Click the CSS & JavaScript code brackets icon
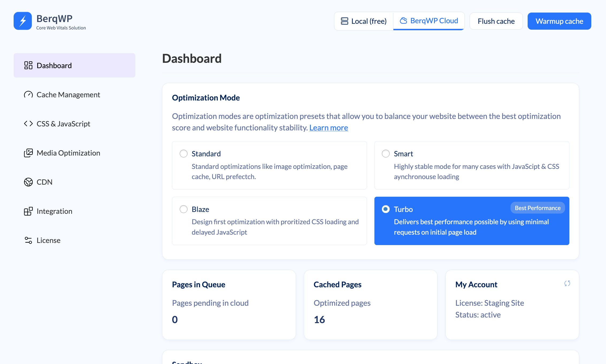Viewport: 606px width, 364px height. 28,124
